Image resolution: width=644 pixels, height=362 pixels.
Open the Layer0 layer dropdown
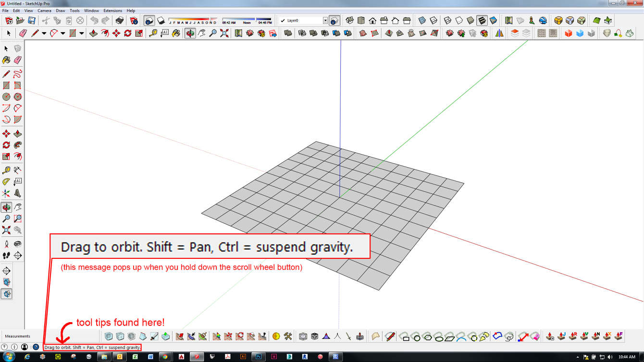tap(326, 20)
